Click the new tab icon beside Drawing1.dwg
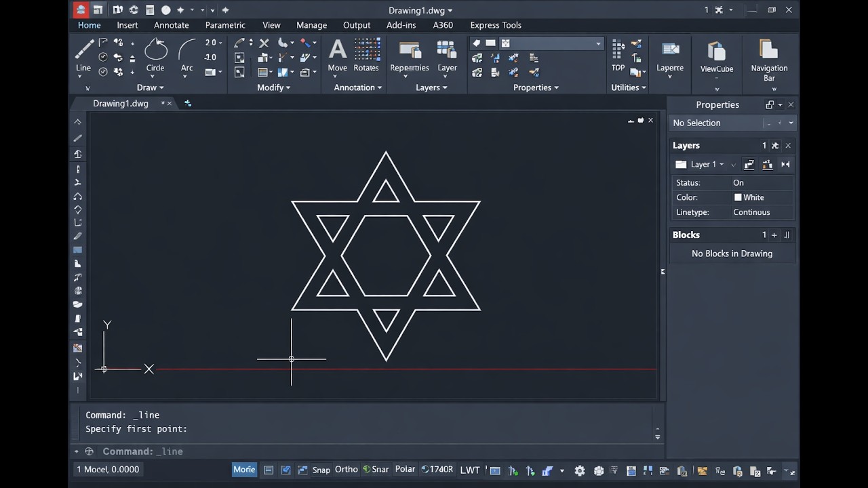The image size is (868, 488). [x=188, y=103]
